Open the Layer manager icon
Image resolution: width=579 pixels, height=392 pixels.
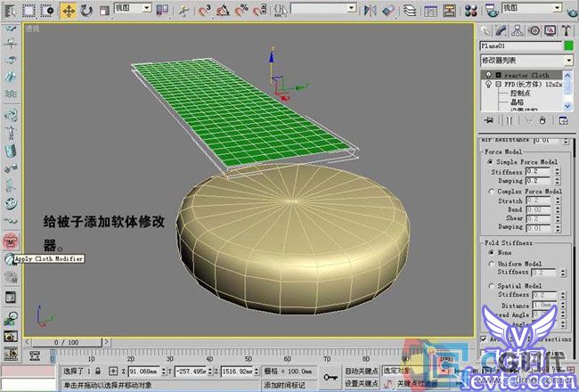410,11
